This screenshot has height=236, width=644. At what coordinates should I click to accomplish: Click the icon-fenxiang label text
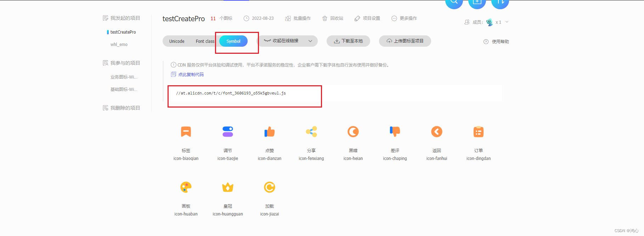(311, 159)
